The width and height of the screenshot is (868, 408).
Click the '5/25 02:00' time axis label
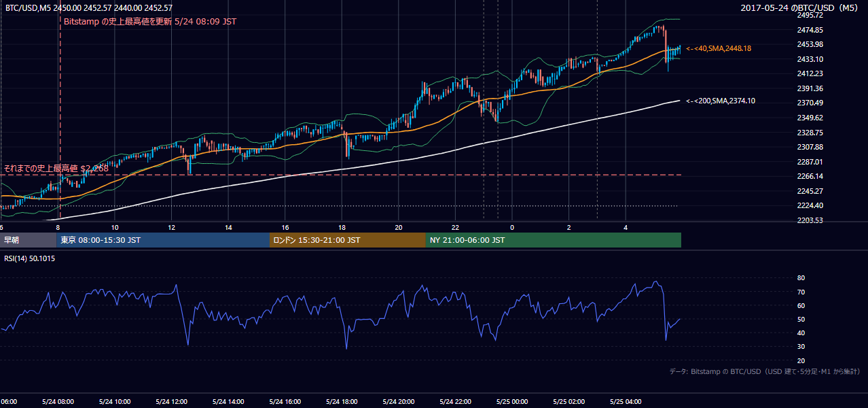[569, 402]
